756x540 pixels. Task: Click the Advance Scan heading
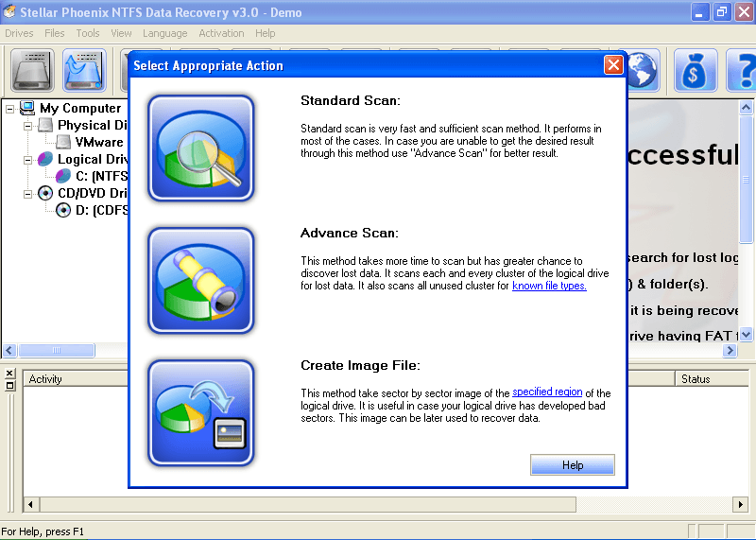350,233
